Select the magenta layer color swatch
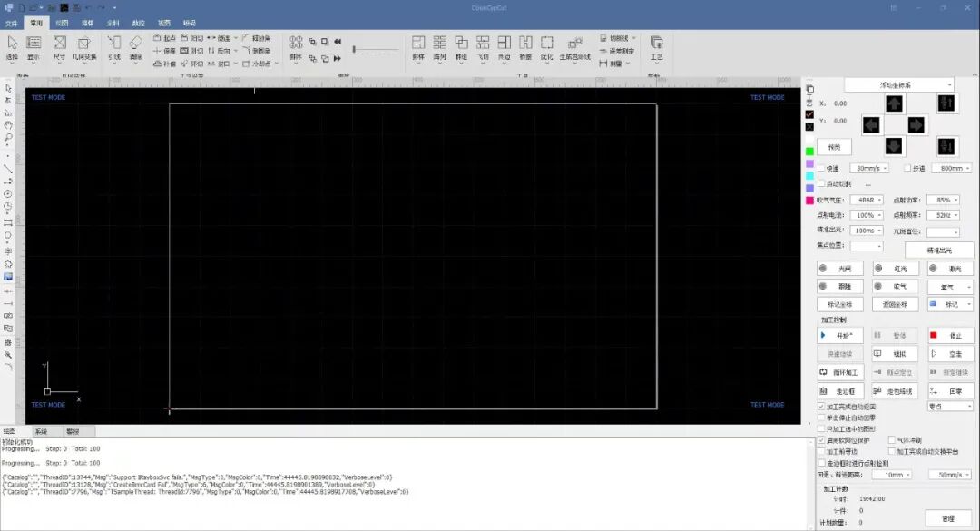The image size is (980, 531). click(810, 201)
